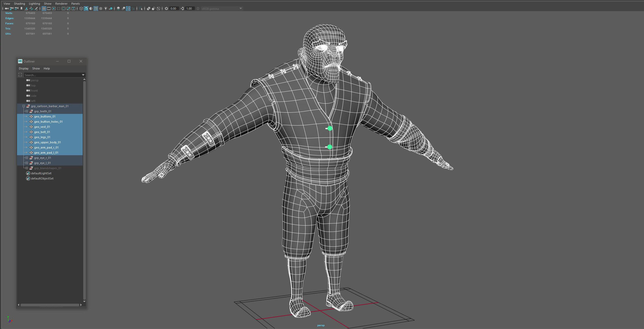This screenshot has width=644, height=329.
Task: Open the Outliner Display menu
Action: pyautogui.click(x=24, y=68)
